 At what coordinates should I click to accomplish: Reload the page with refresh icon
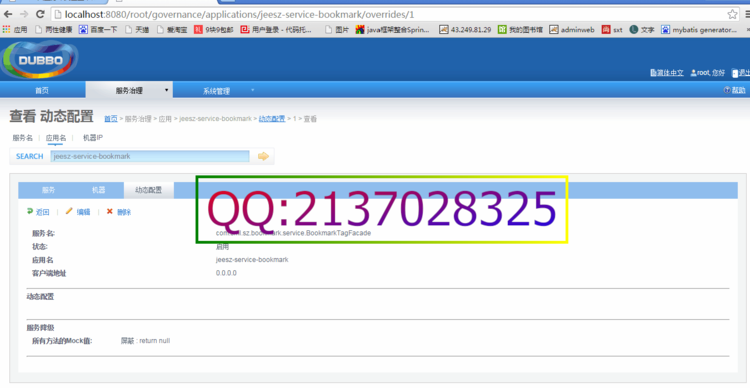click(x=41, y=14)
